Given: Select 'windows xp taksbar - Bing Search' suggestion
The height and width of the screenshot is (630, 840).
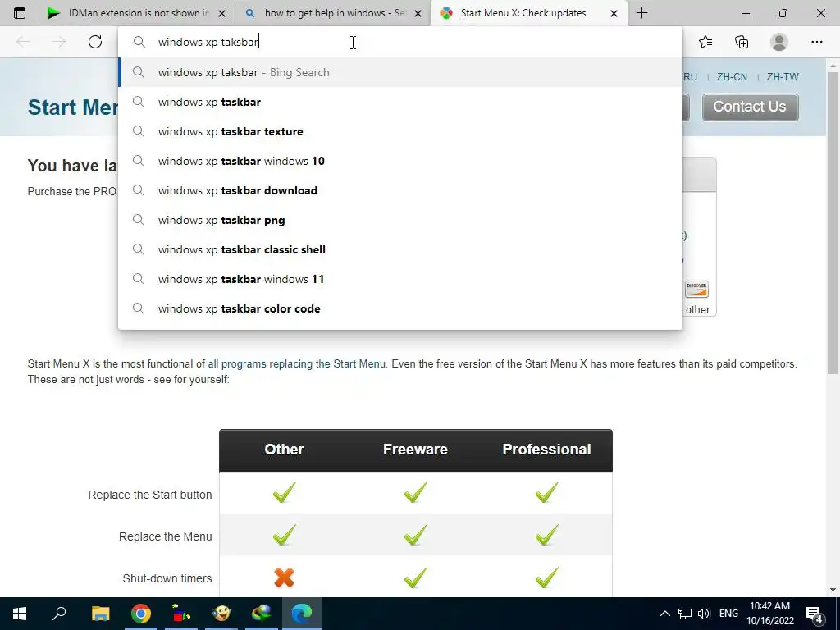Looking at the screenshot, I should 400,72.
